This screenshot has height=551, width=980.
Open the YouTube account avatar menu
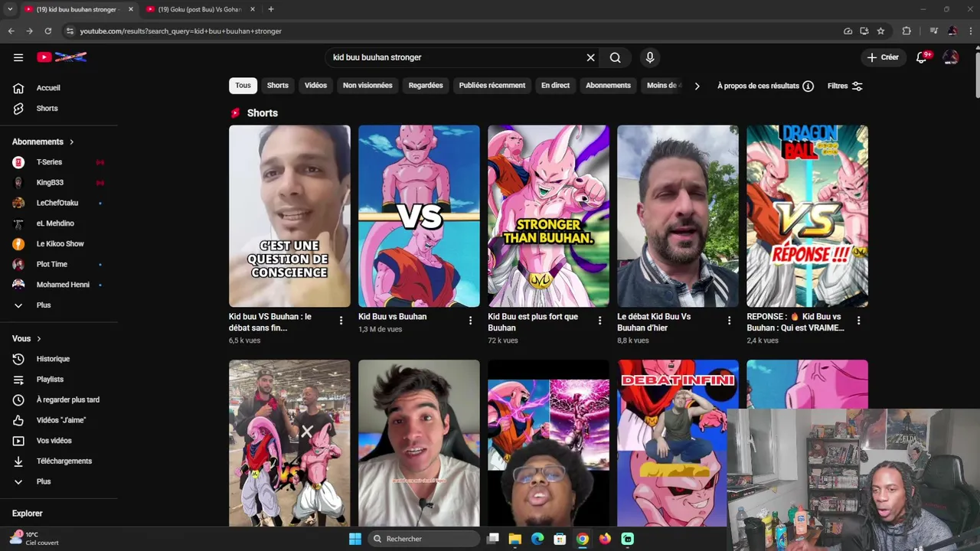[x=950, y=57]
